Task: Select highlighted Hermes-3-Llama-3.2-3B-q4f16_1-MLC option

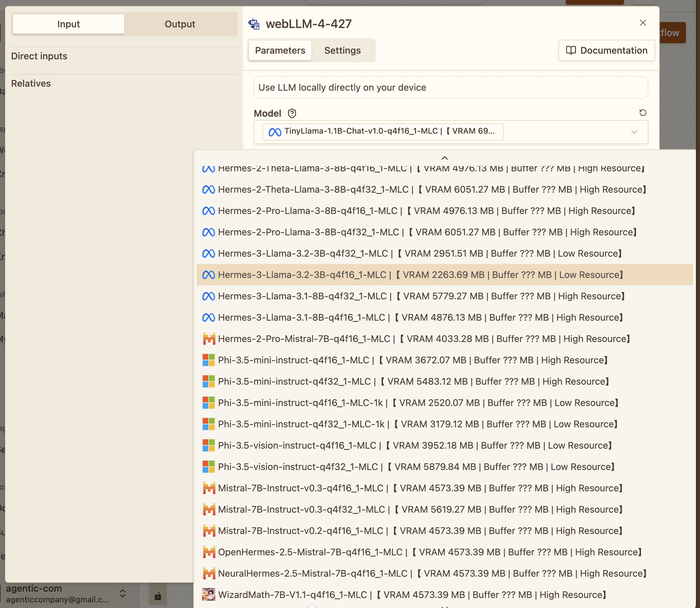Action: pos(444,275)
